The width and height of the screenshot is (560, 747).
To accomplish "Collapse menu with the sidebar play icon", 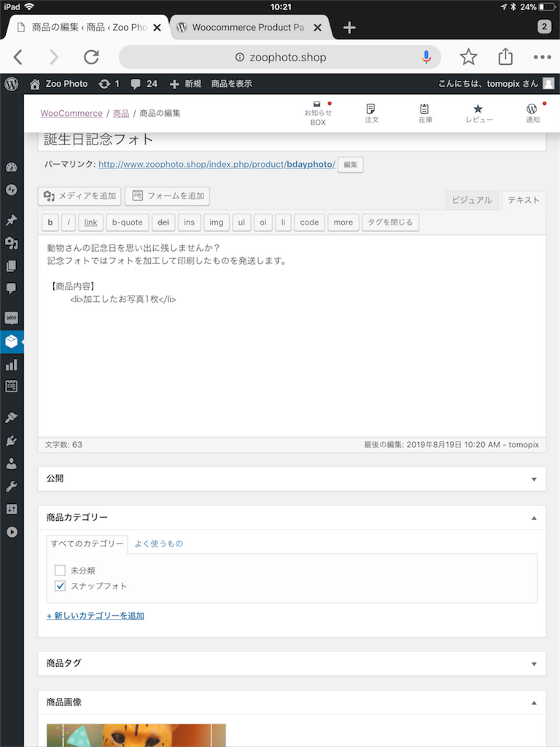I will coord(12,532).
